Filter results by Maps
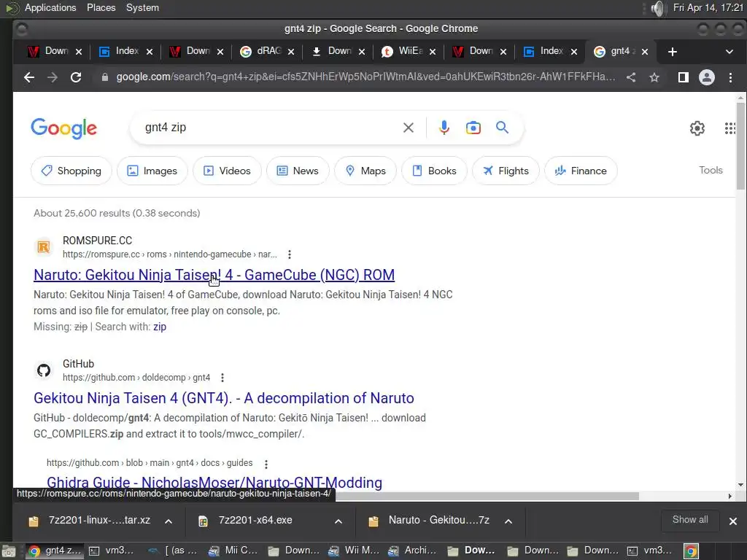The height and width of the screenshot is (560, 747). click(x=365, y=171)
